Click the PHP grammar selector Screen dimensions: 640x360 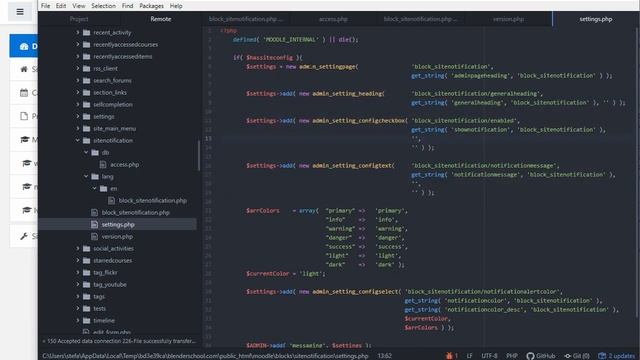click(512, 356)
